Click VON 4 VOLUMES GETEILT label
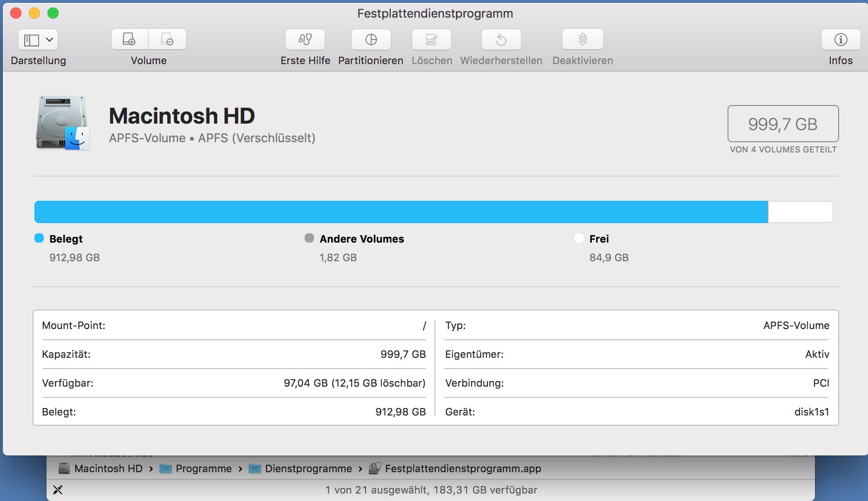The width and height of the screenshot is (868, 501). point(783,150)
